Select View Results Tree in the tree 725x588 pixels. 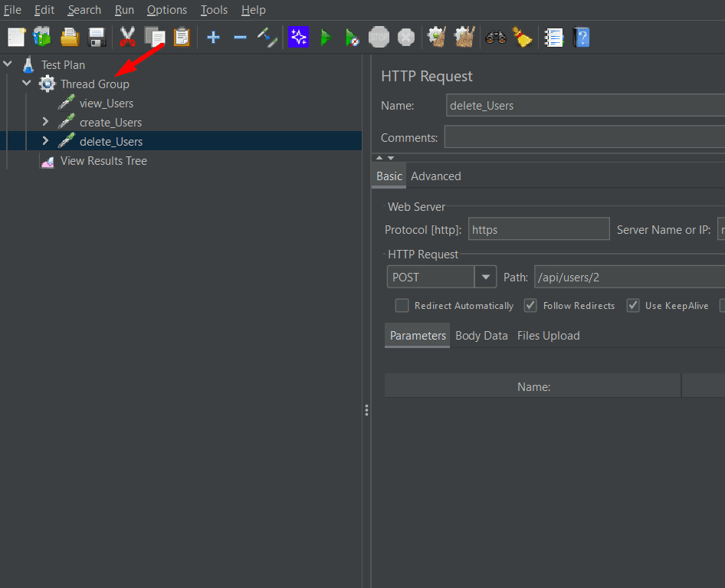pyautogui.click(x=103, y=161)
